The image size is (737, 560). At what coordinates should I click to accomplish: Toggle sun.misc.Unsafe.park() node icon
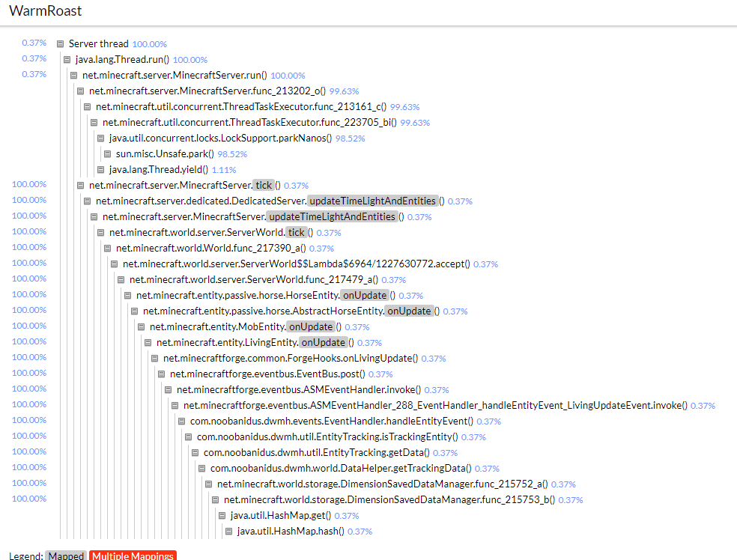[x=107, y=154]
